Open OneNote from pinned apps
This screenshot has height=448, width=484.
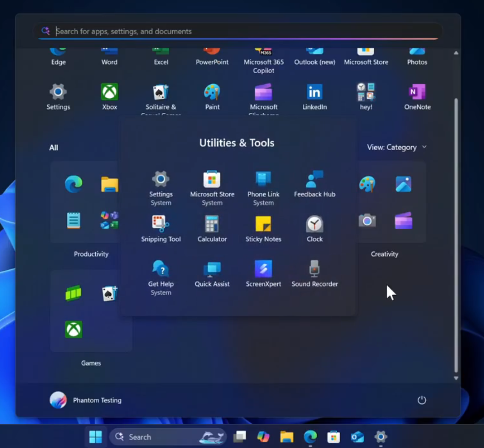tap(417, 97)
